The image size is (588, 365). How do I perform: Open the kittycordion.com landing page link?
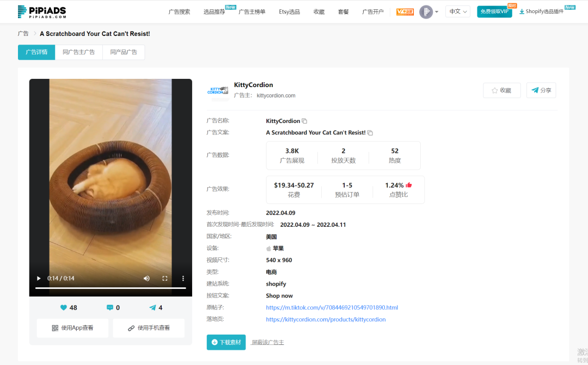pyautogui.click(x=326, y=319)
